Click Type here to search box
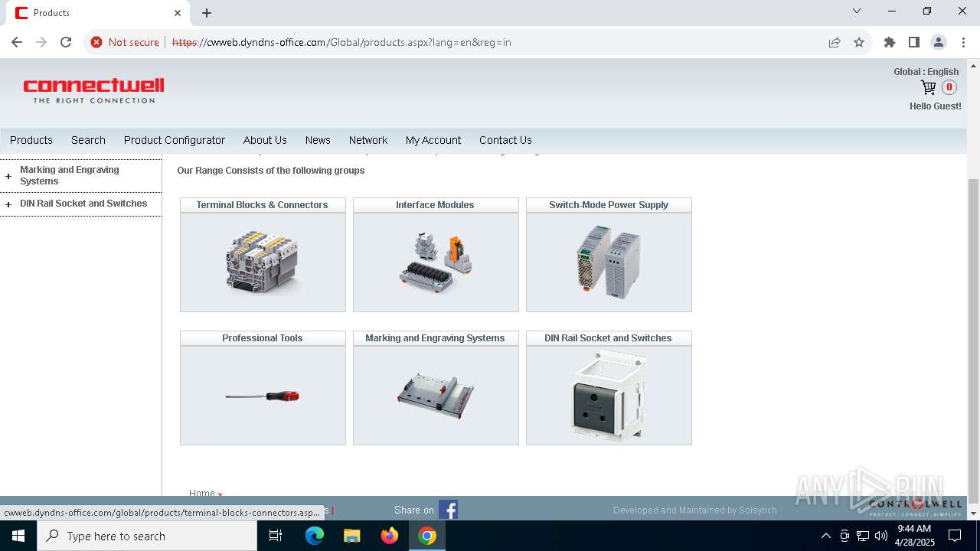 (x=147, y=536)
